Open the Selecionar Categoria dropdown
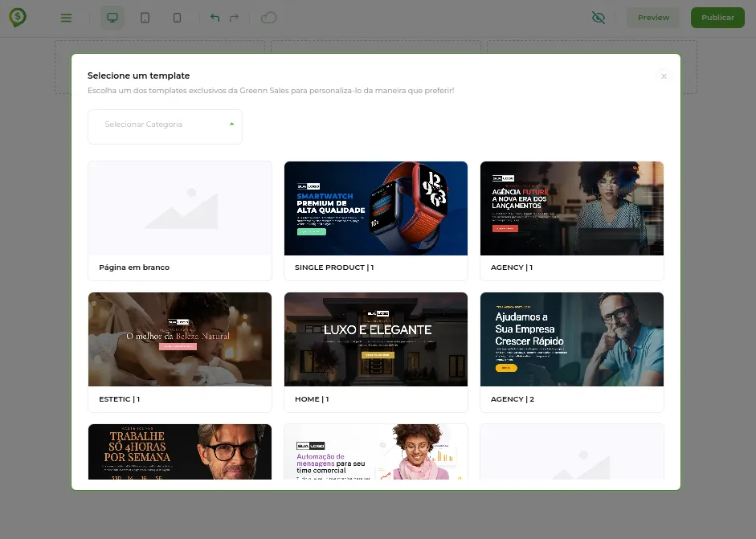 click(165, 127)
